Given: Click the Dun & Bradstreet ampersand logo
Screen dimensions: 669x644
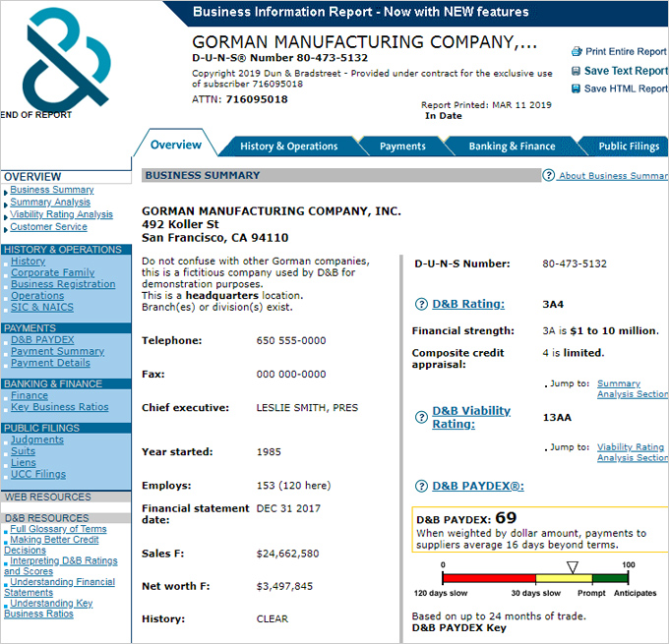Looking at the screenshot, I should (67, 59).
